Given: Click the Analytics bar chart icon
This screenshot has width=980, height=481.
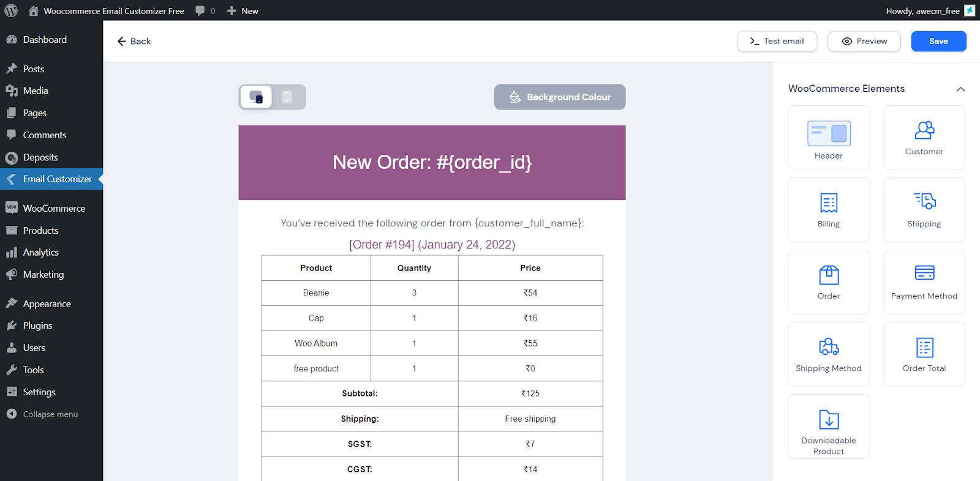Looking at the screenshot, I should pyautogui.click(x=12, y=252).
